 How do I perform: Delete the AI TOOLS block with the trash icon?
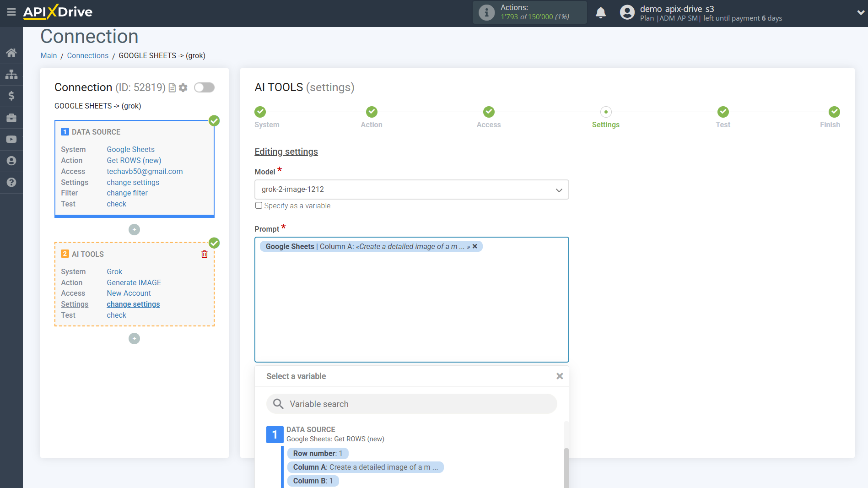(205, 254)
